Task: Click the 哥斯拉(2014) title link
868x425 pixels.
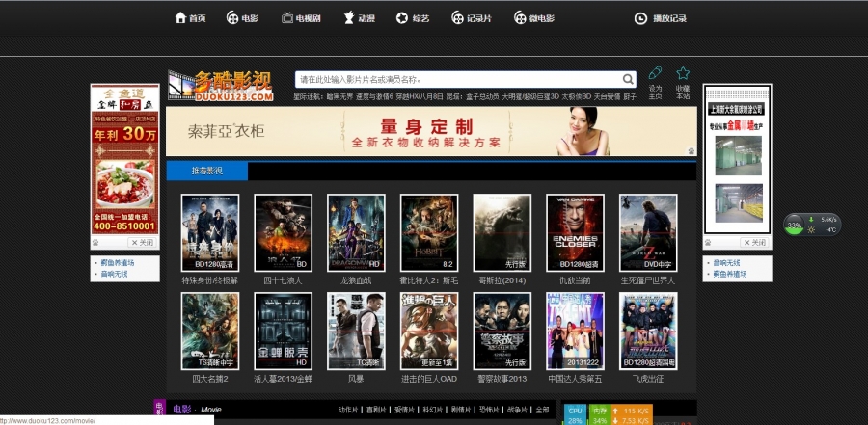Action: tap(502, 280)
